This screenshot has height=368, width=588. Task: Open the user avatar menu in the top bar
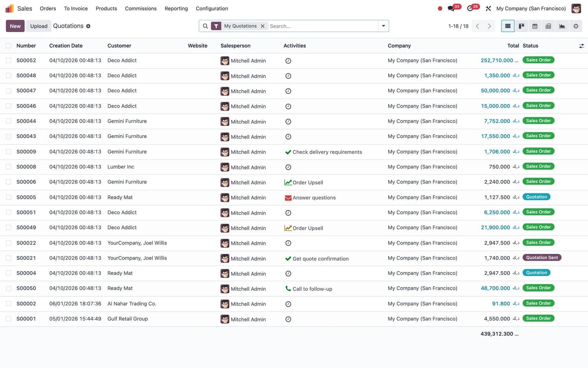coord(576,8)
